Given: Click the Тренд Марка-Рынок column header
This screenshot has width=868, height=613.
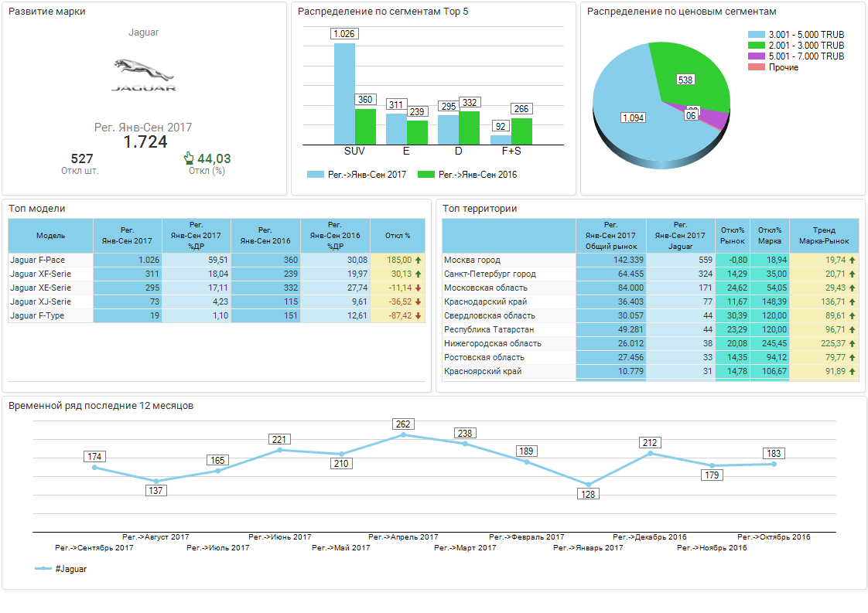Looking at the screenshot, I should click(x=824, y=236).
